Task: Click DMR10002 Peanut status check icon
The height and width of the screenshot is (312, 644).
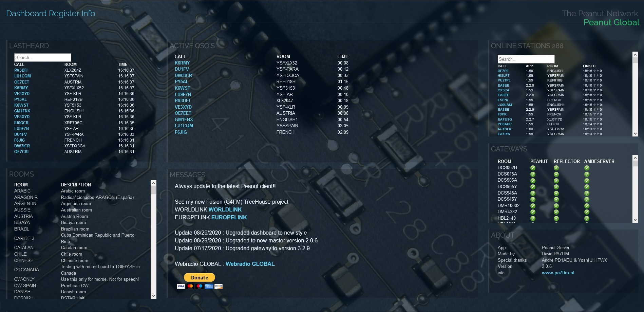Action: (x=533, y=206)
